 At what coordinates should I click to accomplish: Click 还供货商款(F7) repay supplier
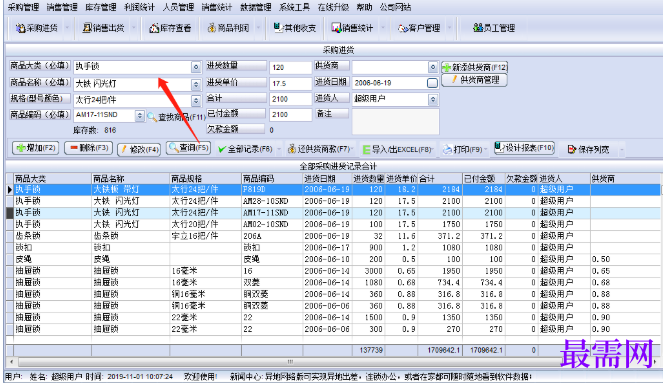click(319, 149)
